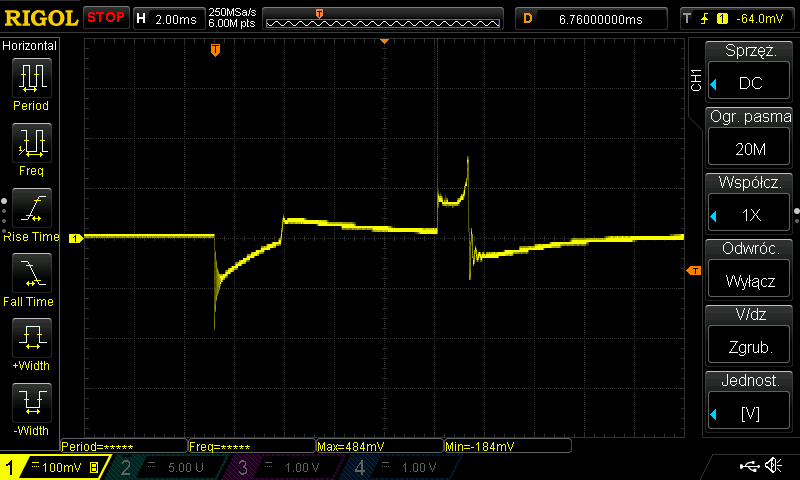The image size is (800, 480).
Task: Click the RIGOL logo
Action: (41, 18)
